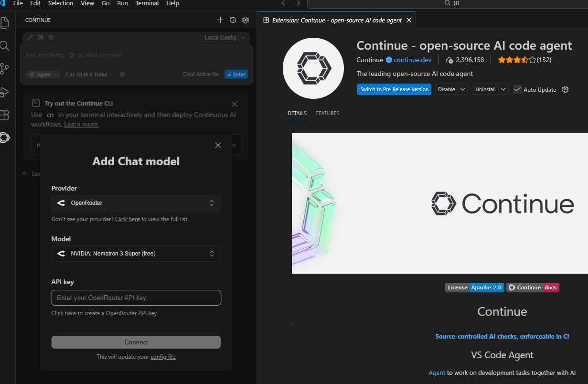Screen dimensions: 588x384
Task: Open the Selection menu
Action: 61,3
